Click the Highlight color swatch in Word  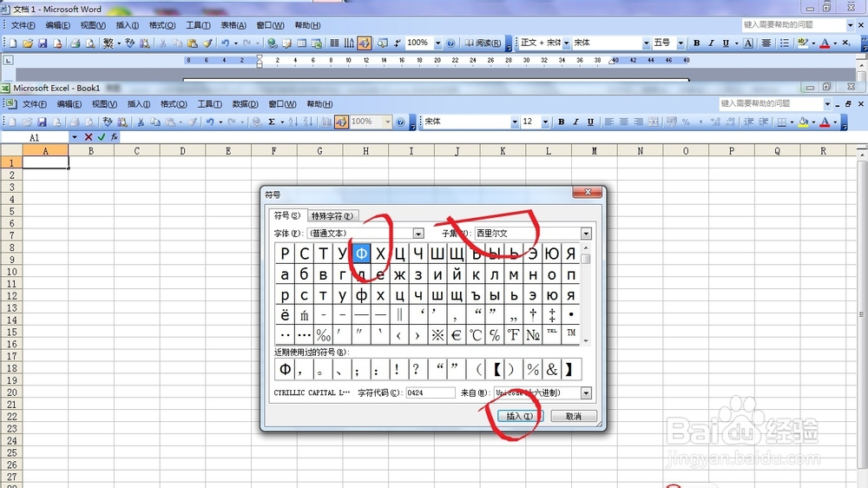pos(803,43)
